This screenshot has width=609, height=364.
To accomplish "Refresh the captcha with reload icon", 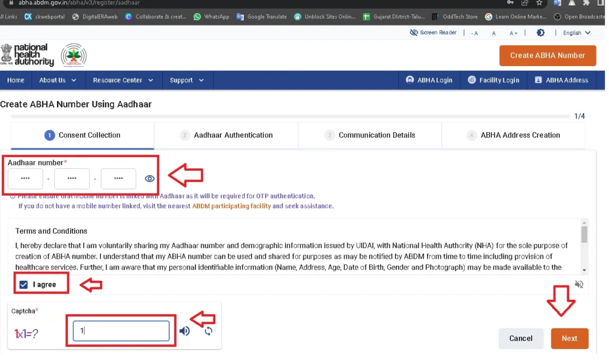I will click(209, 331).
